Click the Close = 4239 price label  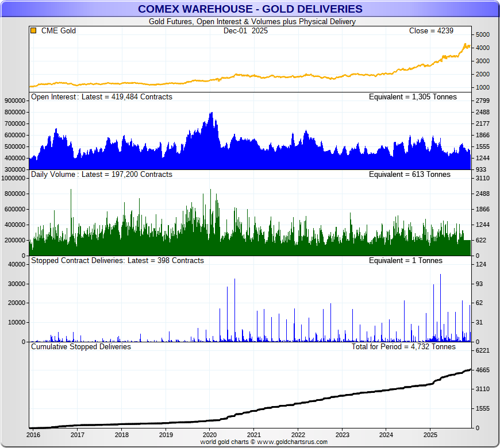click(430, 30)
